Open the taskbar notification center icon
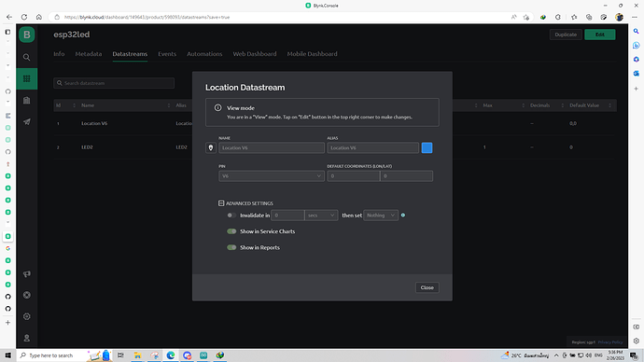The height and width of the screenshot is (362, 644). click(634, 355)
